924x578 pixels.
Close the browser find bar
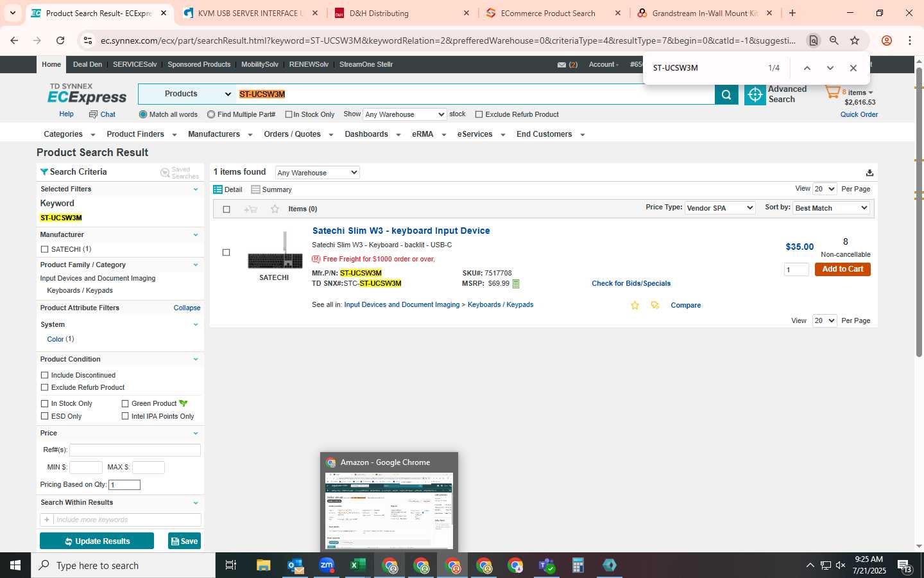(x=853, y=68)
